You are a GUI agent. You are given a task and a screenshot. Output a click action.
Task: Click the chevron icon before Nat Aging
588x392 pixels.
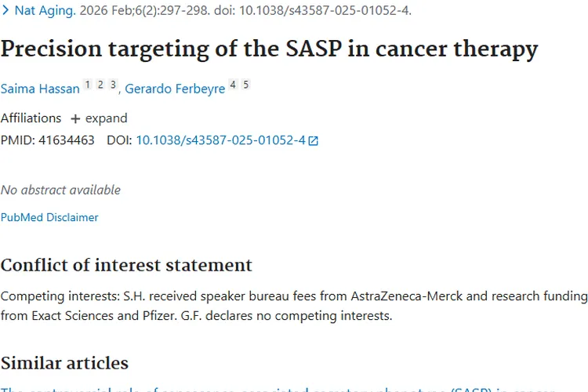click(5, 11)
